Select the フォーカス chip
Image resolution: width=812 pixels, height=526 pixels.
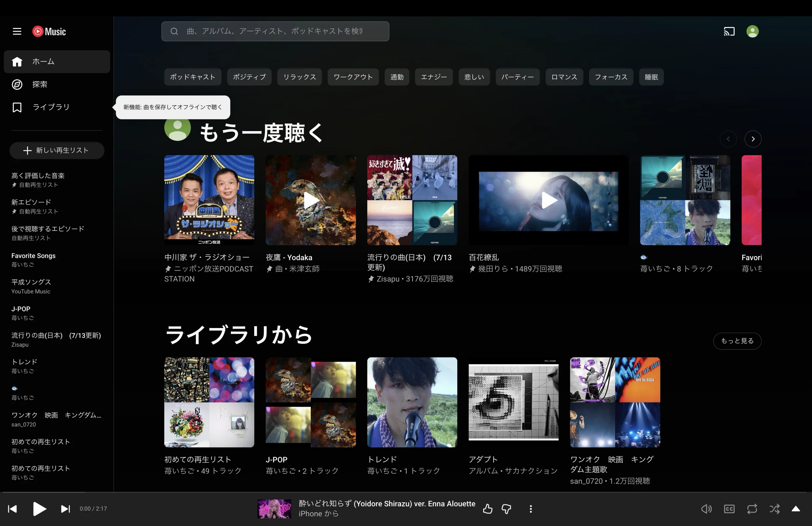click(x=611, y=77)
